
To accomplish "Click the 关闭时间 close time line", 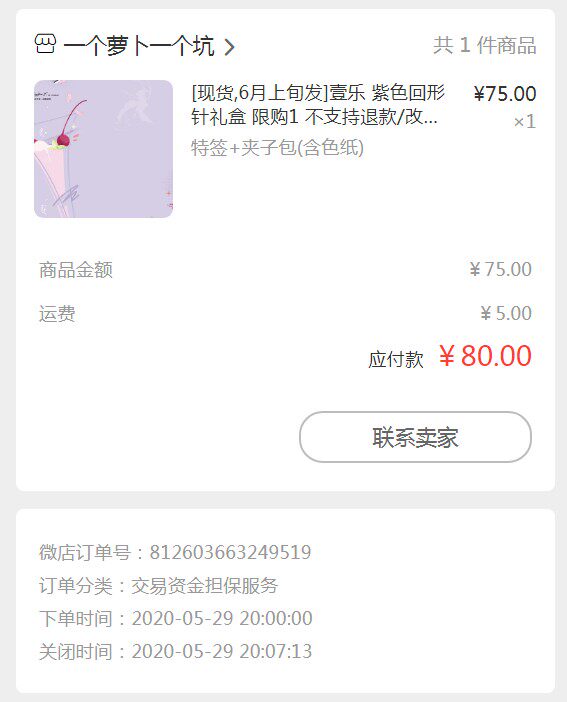I will coord(176,651).
